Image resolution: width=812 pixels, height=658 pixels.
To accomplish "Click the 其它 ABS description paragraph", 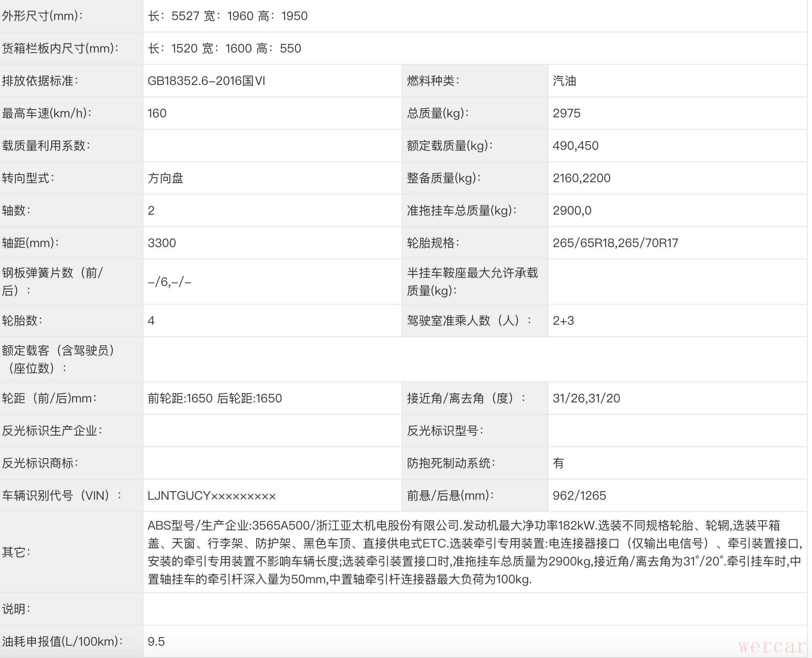I will (x=474, y=552).
